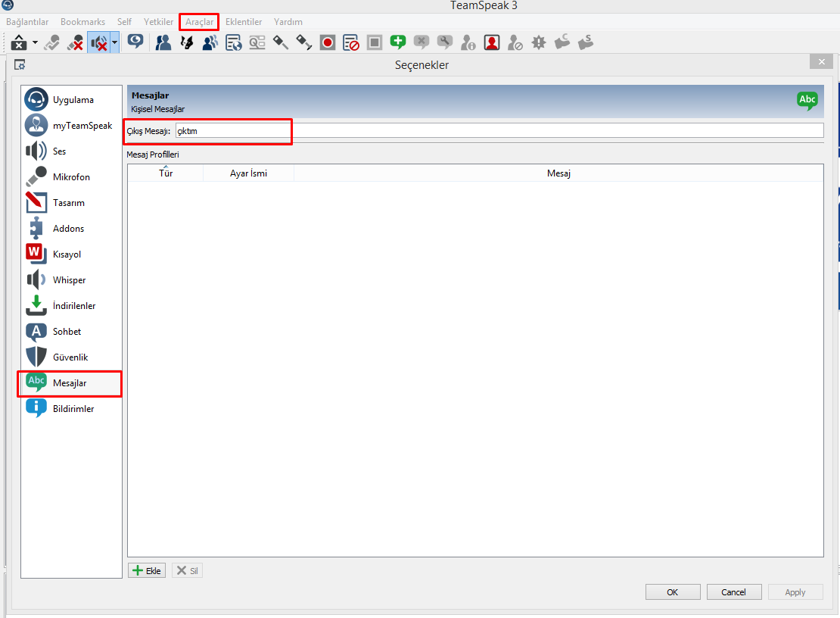Click the grey identity card toolbar icon

pyautogui.click(x=257, y=42)
